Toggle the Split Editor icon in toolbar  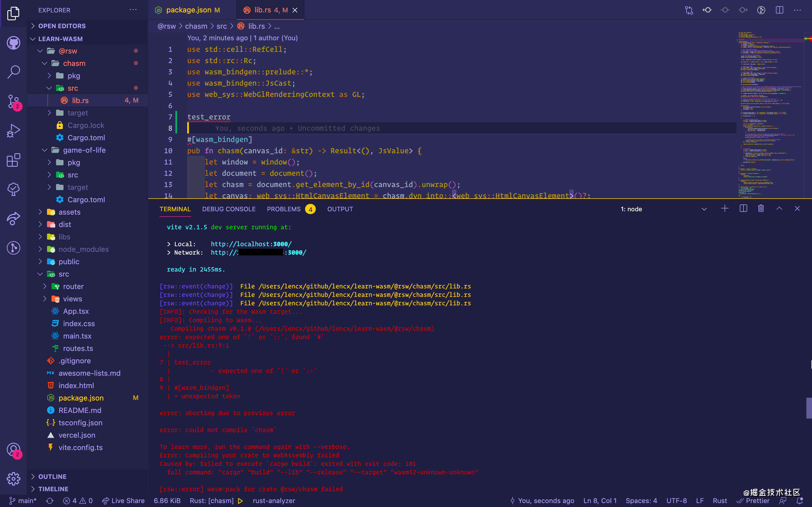[780, 10]
